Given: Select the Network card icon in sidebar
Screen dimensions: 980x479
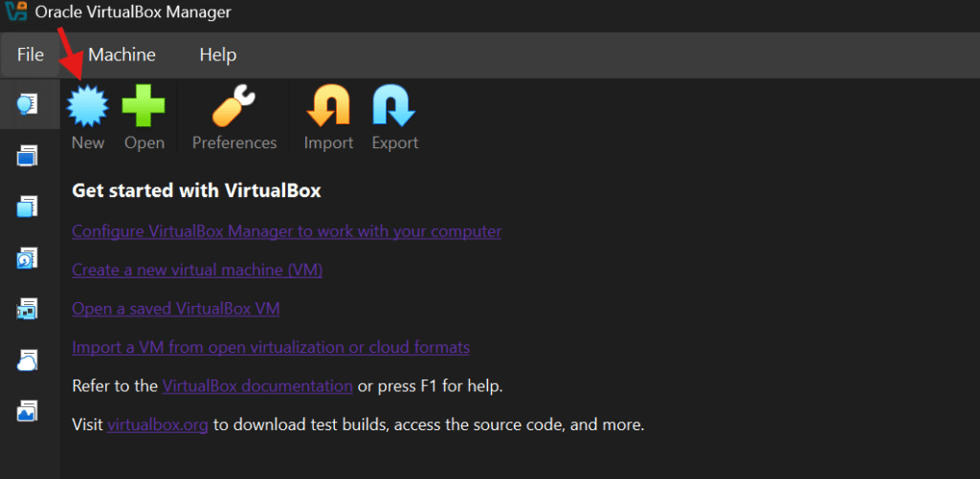Looking at the screenshot, I should point(28,308).
